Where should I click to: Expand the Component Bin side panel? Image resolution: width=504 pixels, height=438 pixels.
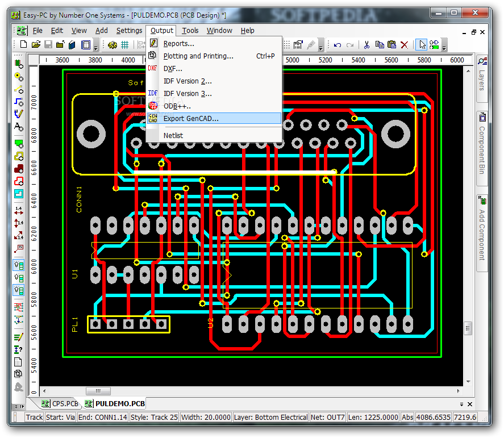pos(482,148)
